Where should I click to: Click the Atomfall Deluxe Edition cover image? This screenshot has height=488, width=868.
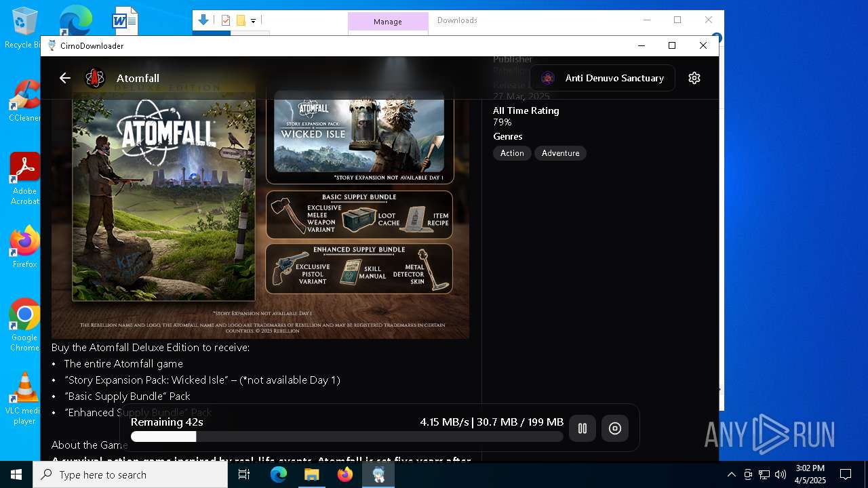[163, 197]
